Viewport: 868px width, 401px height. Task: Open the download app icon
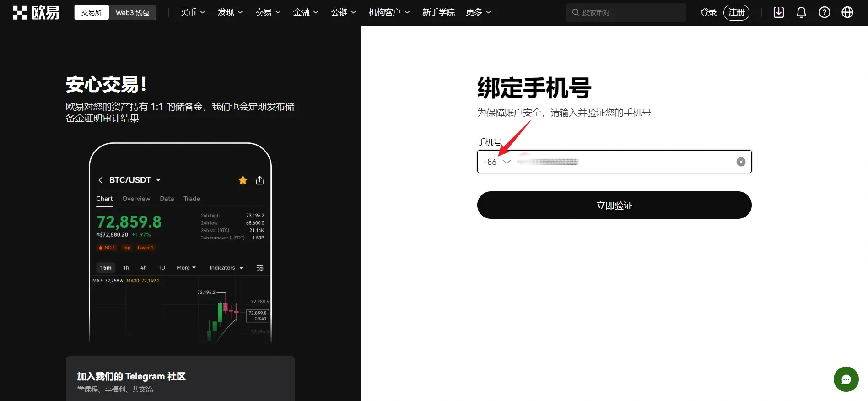pyautogui.click(x=778, y=12)
